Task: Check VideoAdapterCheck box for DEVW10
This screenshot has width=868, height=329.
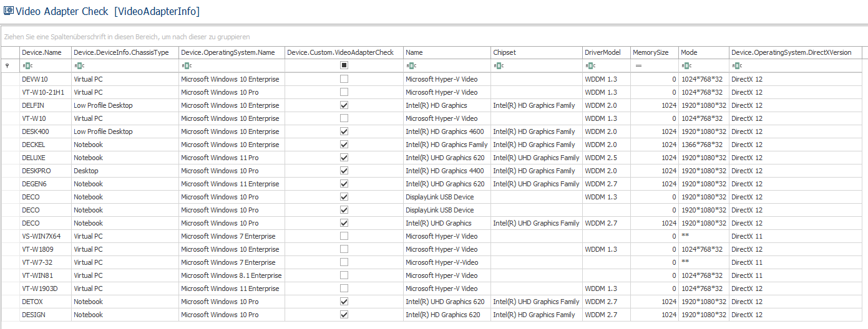Action: coord(344,79)
